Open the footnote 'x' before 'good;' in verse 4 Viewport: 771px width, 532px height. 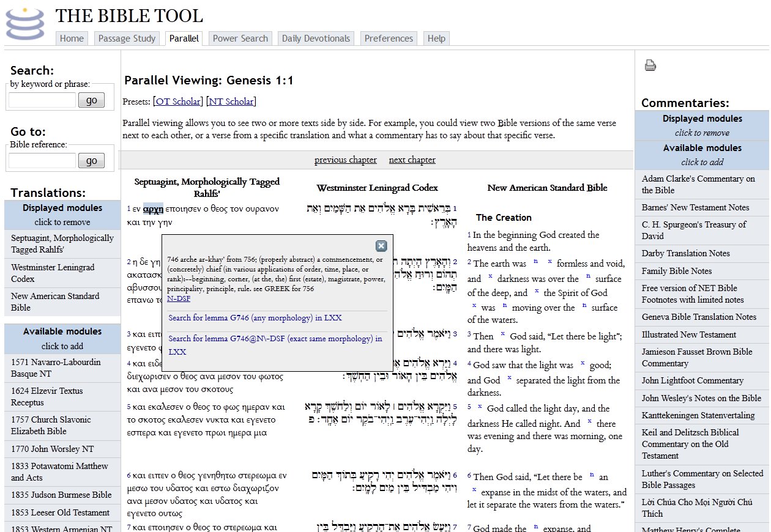(x=583, y=363)
